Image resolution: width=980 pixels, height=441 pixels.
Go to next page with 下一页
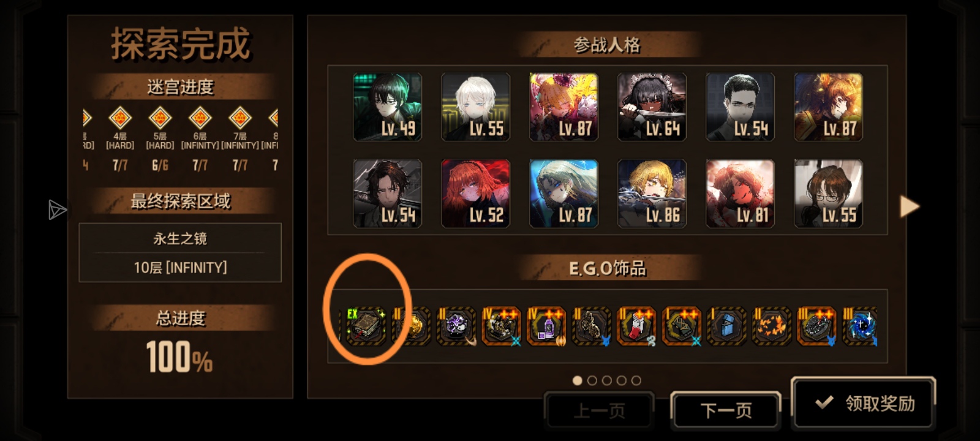[726, 410]
